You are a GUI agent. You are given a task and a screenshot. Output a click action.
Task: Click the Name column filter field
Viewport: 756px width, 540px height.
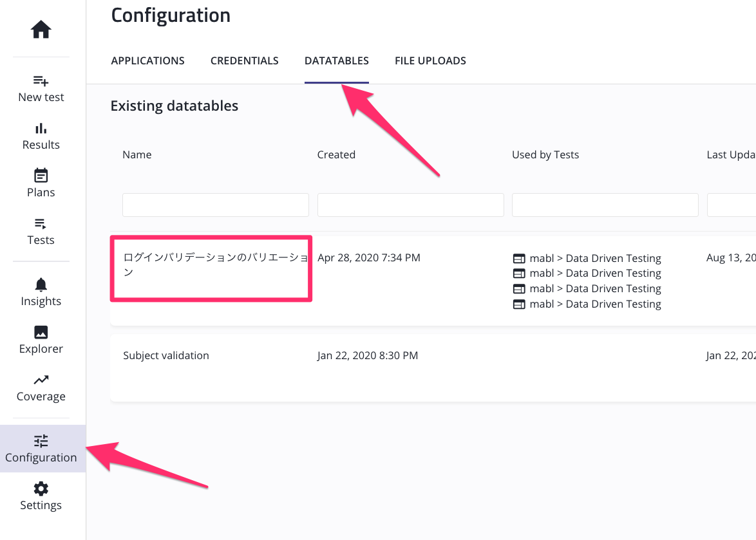(x=216, y=205)
